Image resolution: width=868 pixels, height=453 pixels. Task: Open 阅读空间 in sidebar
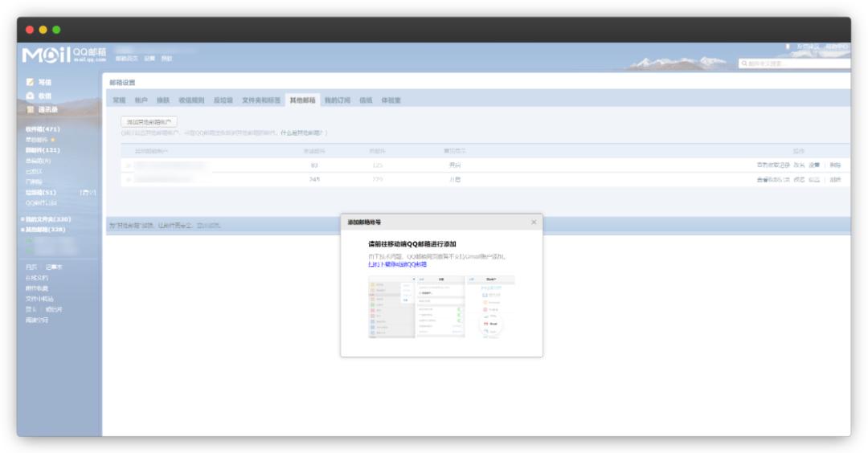click(36, 320)
